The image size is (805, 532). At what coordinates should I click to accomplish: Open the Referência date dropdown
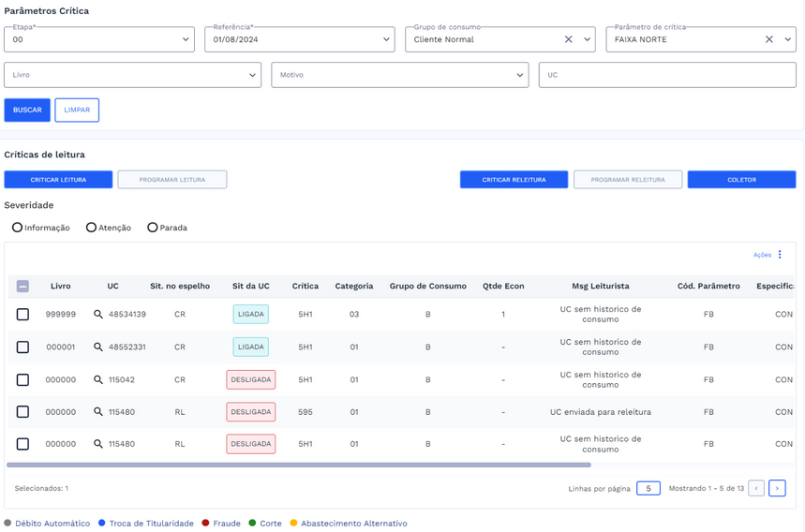click(386, 39)
